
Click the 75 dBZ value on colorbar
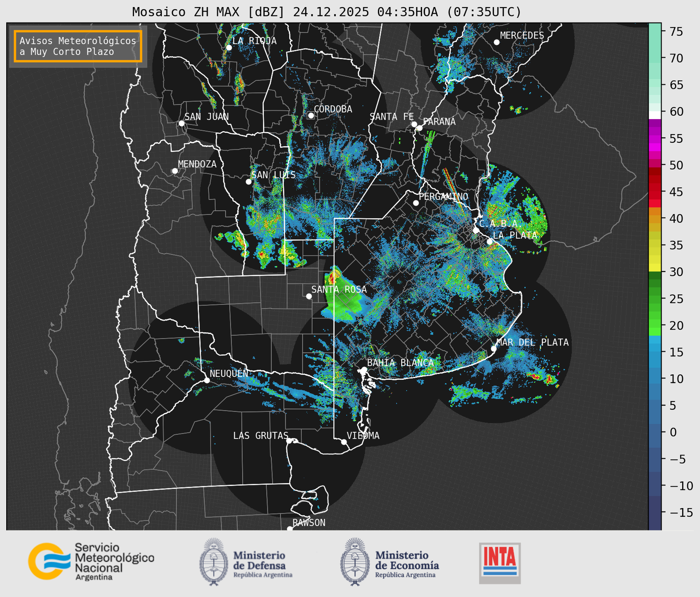coord(677,32)
